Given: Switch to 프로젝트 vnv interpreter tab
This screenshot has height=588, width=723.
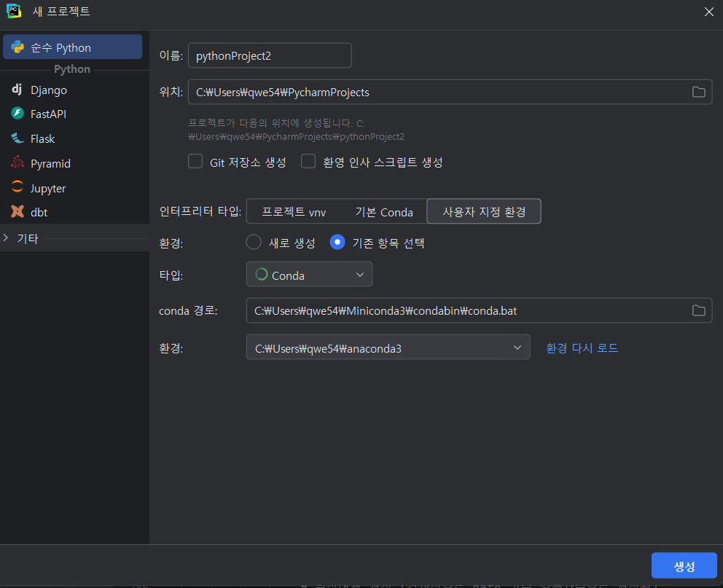Looking at the screenshot, I should pos(294,212).
